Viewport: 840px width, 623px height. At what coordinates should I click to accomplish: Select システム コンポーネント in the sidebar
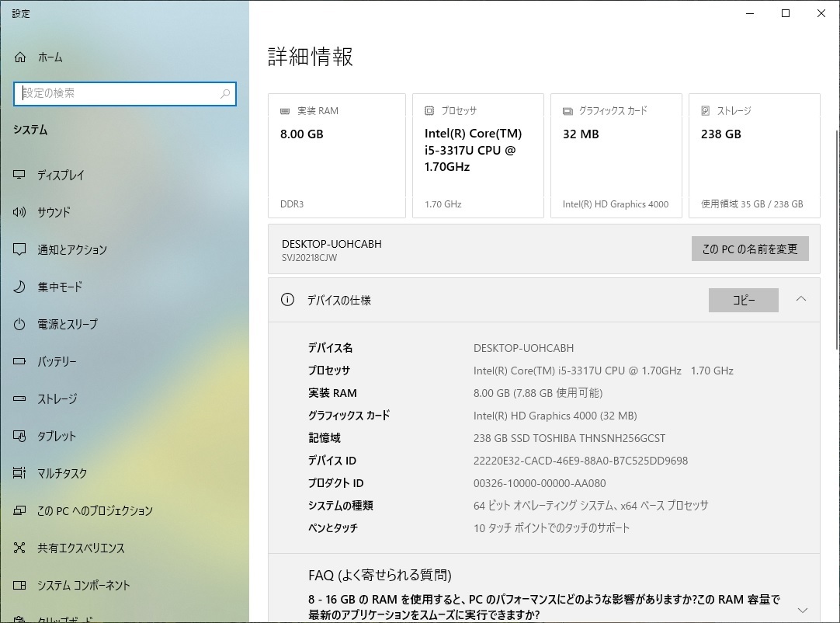click(x=124, y=585)
